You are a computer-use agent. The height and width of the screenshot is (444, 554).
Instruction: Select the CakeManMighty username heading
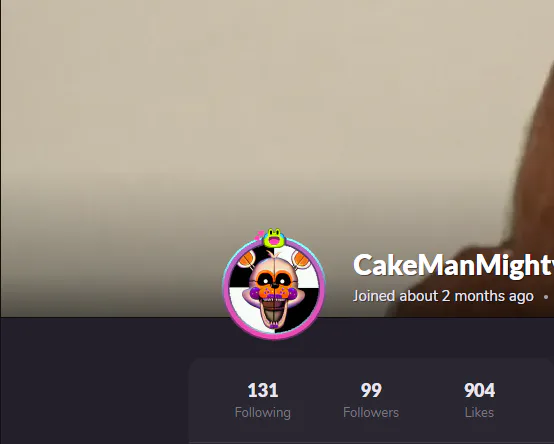(x=453, y=265)
